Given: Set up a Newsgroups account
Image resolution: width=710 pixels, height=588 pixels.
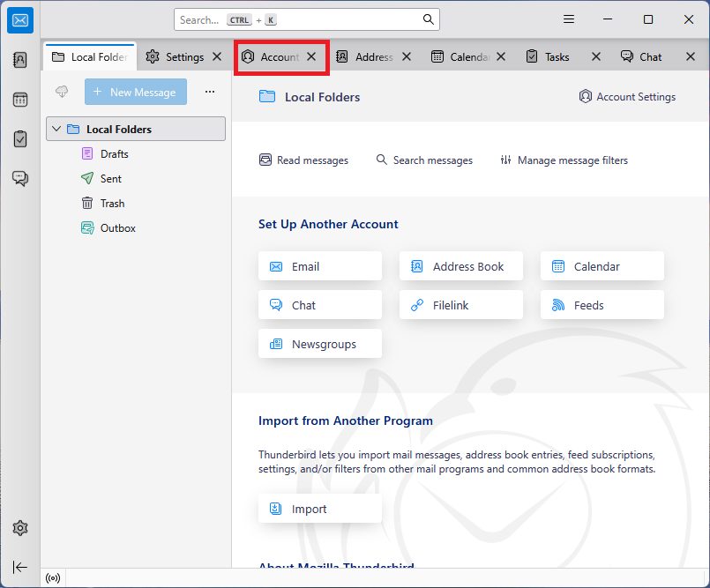Looking at the screenshot, I should coord(320,344).
